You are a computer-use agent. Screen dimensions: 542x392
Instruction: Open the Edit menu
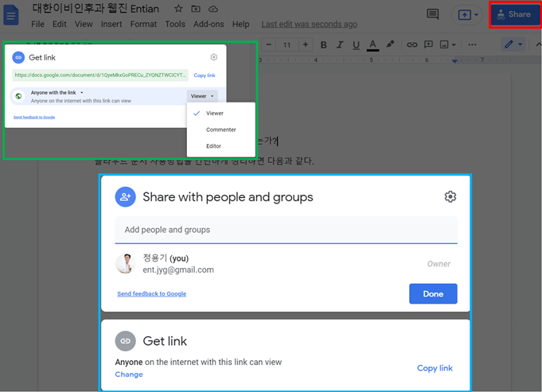coord(60,24)
